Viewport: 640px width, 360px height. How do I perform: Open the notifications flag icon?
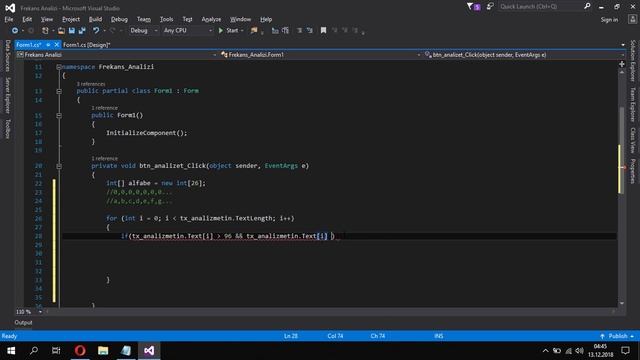(473, 7)
